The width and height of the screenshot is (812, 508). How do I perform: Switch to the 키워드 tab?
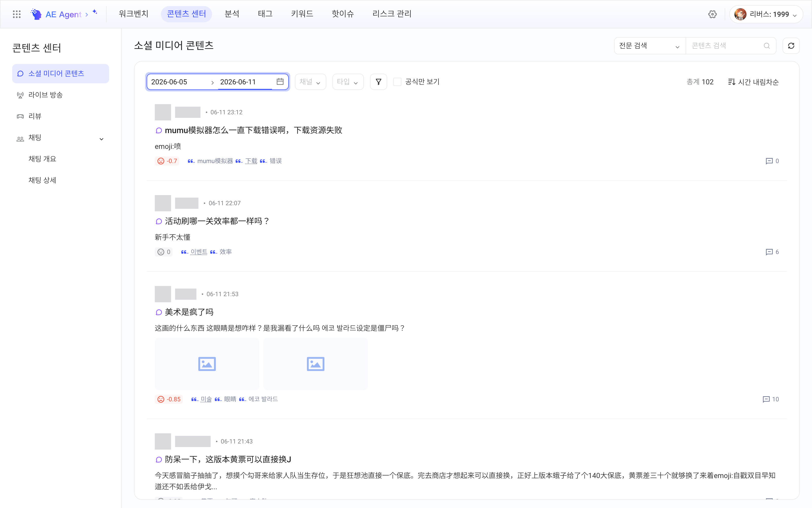click(302, 14)
